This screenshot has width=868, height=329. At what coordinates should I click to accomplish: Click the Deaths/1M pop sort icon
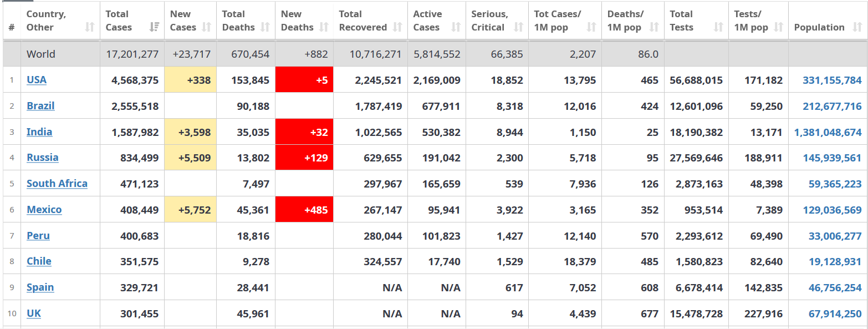[x=654, y=27]
